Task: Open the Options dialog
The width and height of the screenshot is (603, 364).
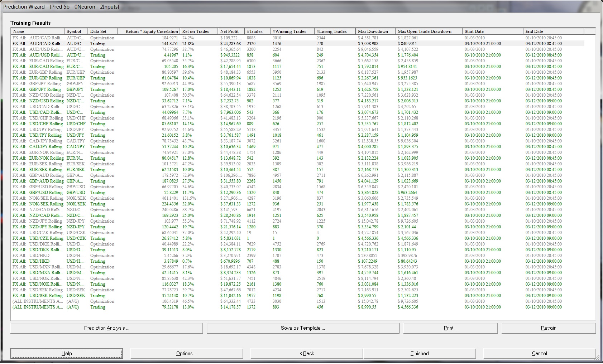Action: [x=187, y=353]
